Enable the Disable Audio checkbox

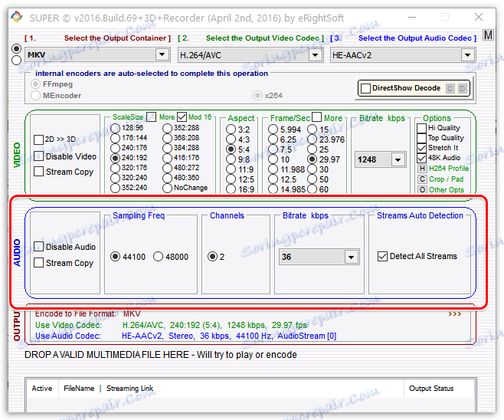(x=39, y=247)
